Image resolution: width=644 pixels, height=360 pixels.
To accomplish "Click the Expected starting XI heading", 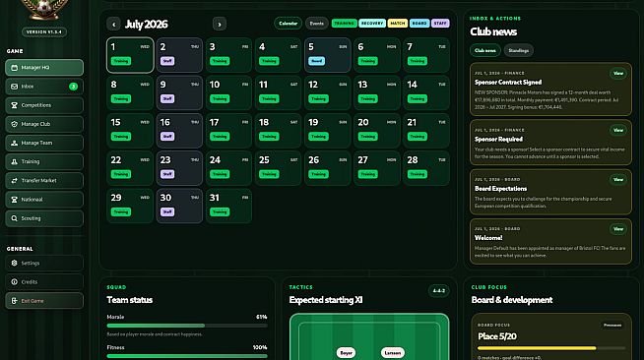I will [x=326, y=300].
